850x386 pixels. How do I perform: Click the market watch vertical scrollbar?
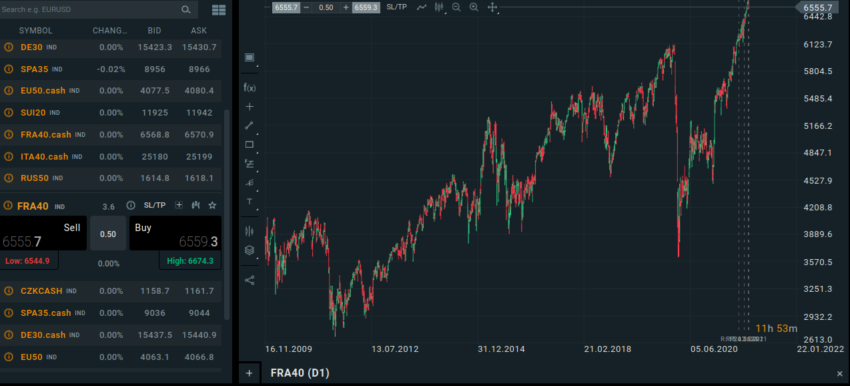click(x=227, y=214)
